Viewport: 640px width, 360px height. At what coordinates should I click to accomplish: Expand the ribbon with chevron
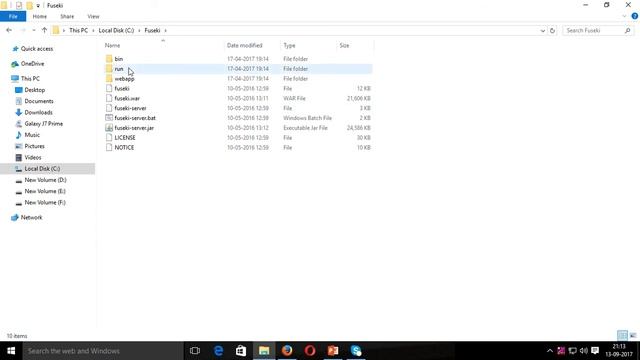pyautogui.click(x=624, y=16)
